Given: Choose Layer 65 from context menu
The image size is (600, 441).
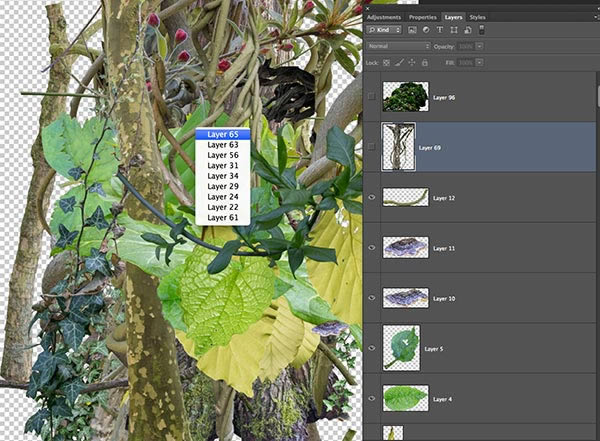Looking at the screenshot, I should tap(223, 134).
